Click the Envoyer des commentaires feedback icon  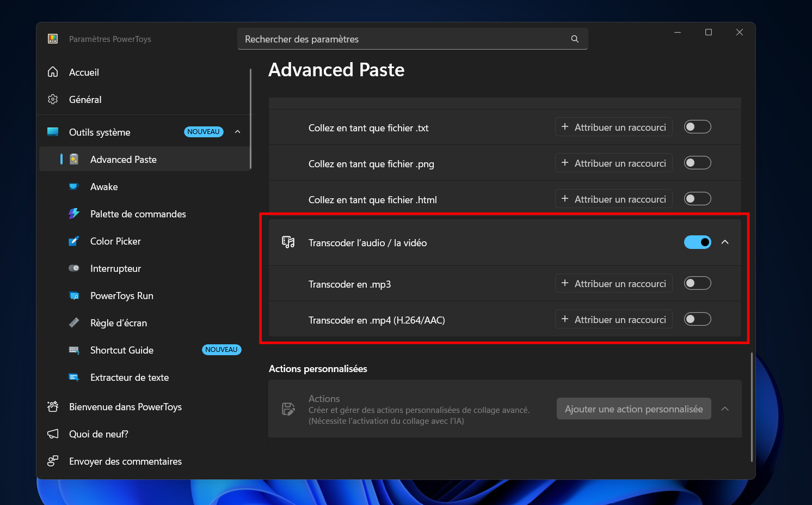(x=53, y=461)
